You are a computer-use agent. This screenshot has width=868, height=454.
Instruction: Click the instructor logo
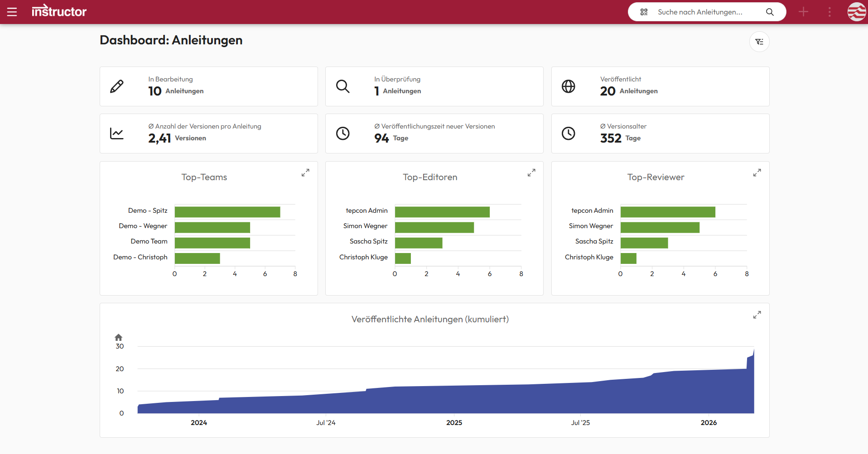pyautogui.click(x=59, y=11)
